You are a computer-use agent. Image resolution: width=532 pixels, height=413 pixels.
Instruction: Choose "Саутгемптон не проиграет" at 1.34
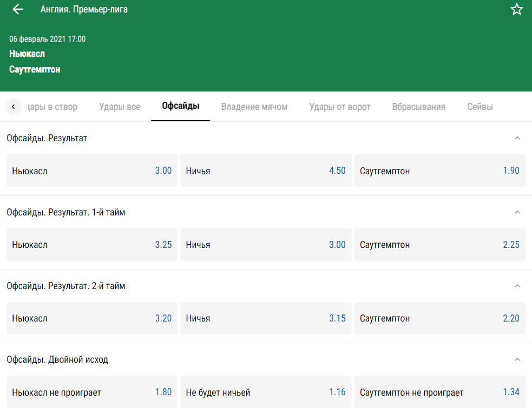pos(439,392)
